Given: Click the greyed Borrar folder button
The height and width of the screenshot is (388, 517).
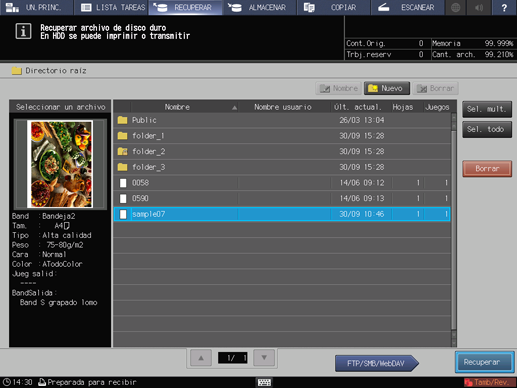Looking at the screenshot, I should pyautogui.click(x=435, y=88).
